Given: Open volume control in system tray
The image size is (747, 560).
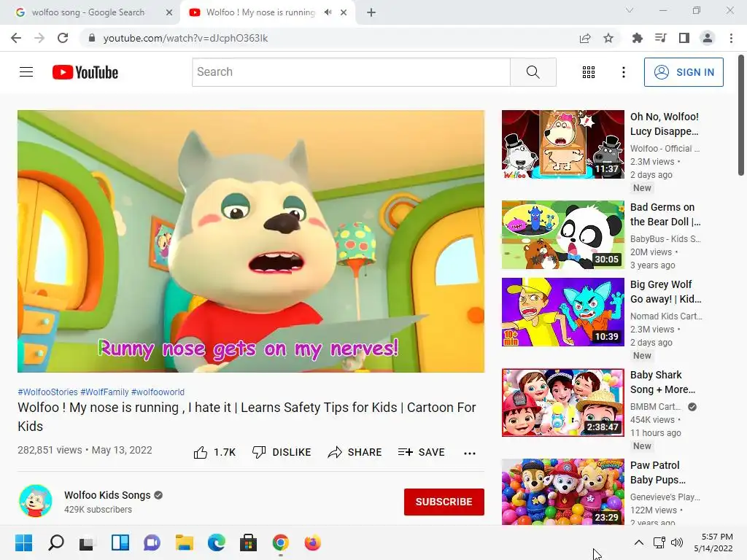Looking at the screenshot, I should (676, 542).
